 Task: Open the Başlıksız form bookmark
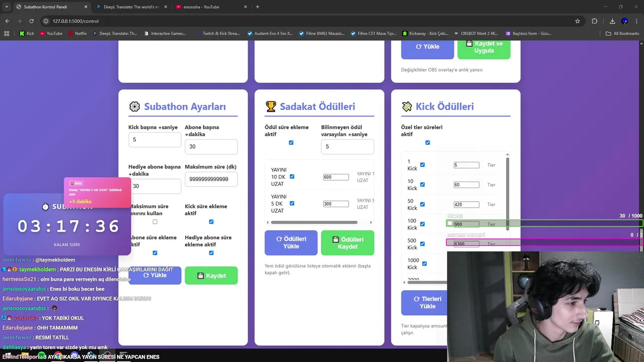[529, 34]
